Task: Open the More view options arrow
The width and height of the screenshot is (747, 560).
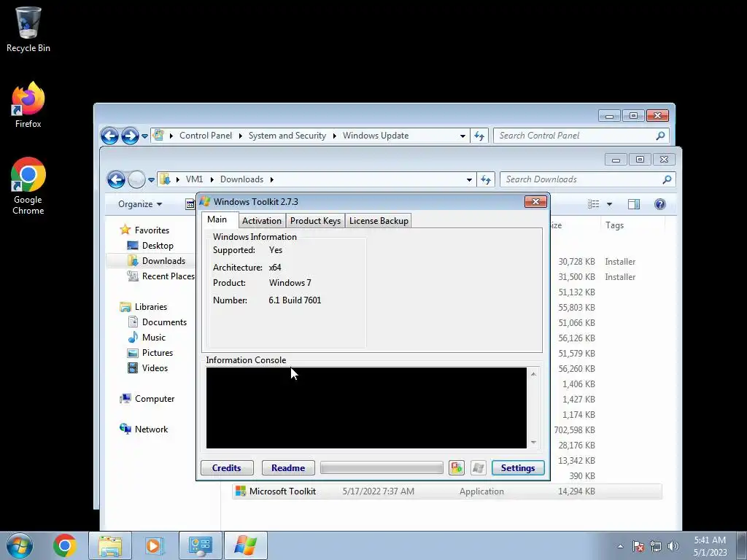Action: point(609,204)
